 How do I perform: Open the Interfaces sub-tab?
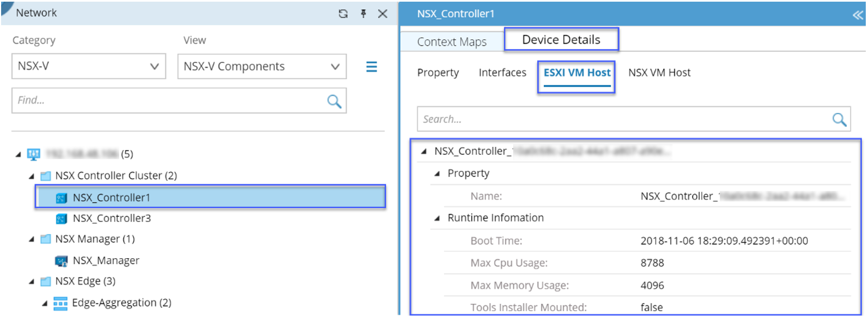[502, 73]
